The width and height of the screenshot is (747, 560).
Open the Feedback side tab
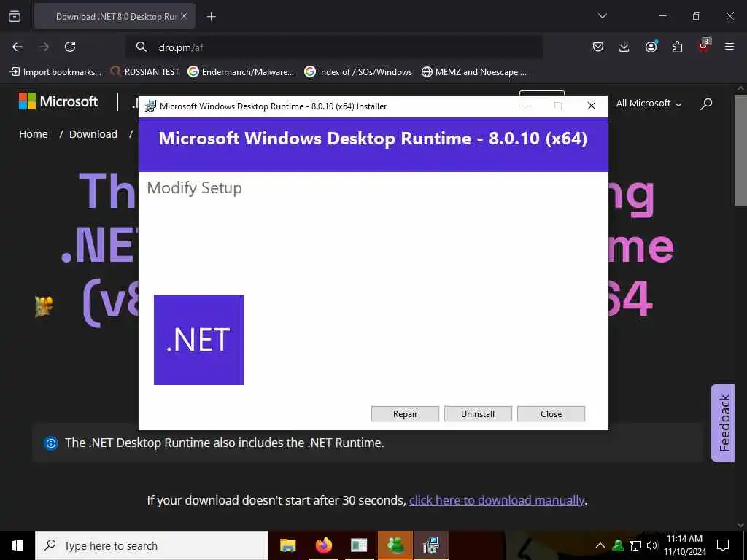(x=723, y=423)
